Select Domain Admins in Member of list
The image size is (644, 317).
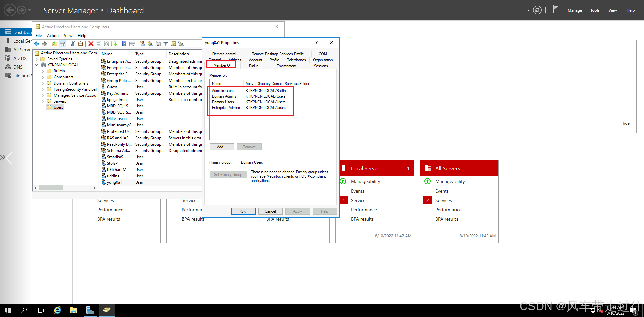224,96
